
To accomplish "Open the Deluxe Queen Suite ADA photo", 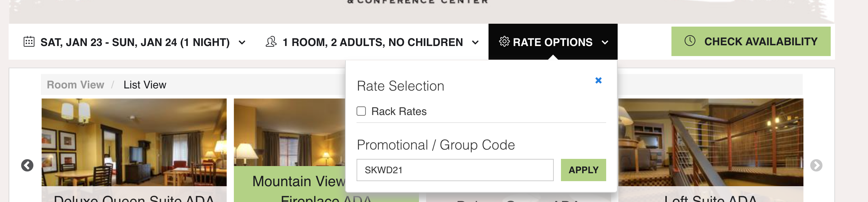I will pyautogui.click(x=134, y=142).
